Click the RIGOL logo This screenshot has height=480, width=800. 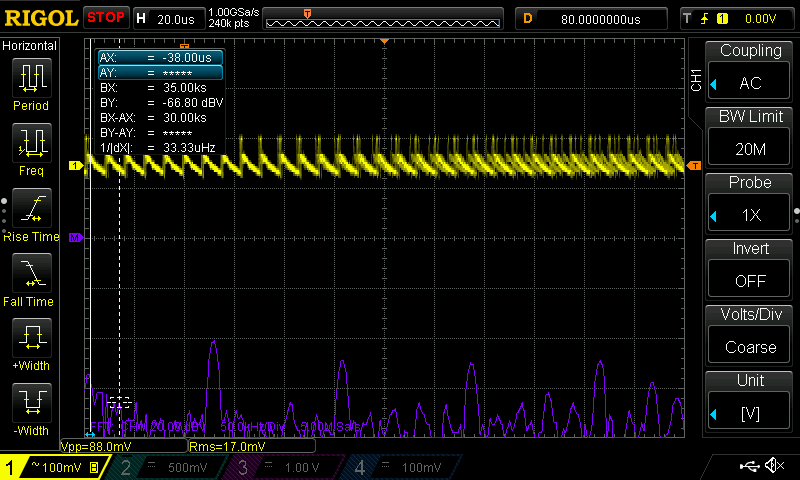pos(40,18)
